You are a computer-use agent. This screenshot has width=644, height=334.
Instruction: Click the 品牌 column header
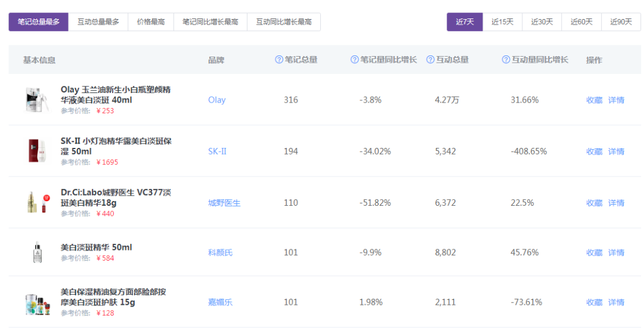(x=216, y=60)
